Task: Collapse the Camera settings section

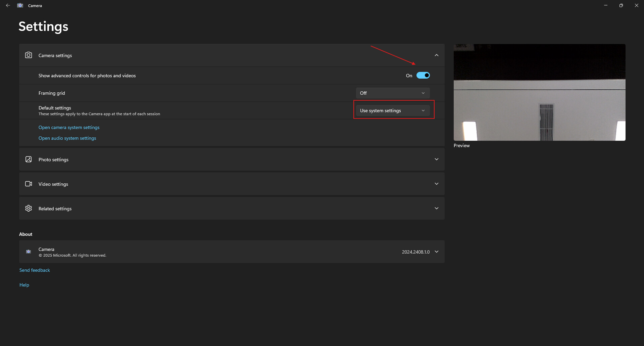Action: click(436, 55)
